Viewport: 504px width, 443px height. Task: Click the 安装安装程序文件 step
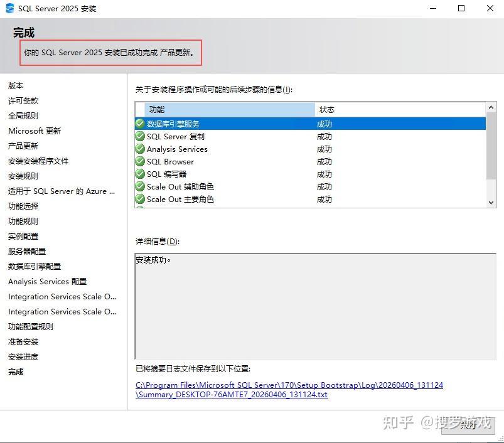pos(38,161)
